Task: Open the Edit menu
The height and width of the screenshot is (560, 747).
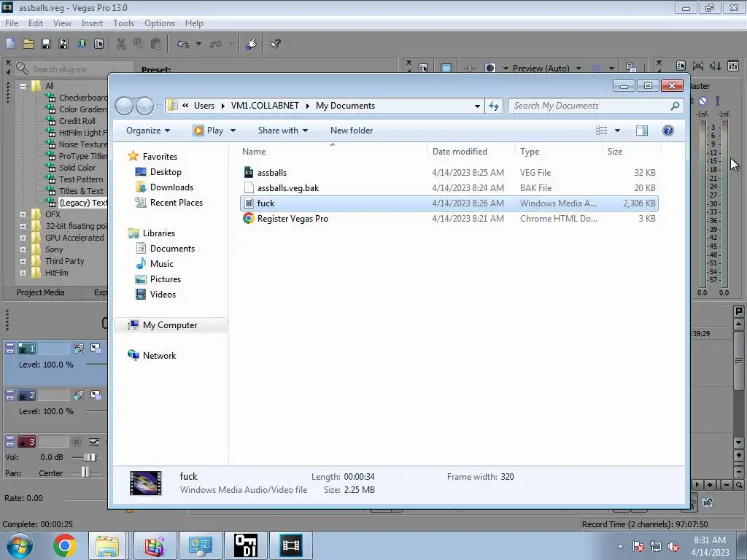Action: point(35,23)
